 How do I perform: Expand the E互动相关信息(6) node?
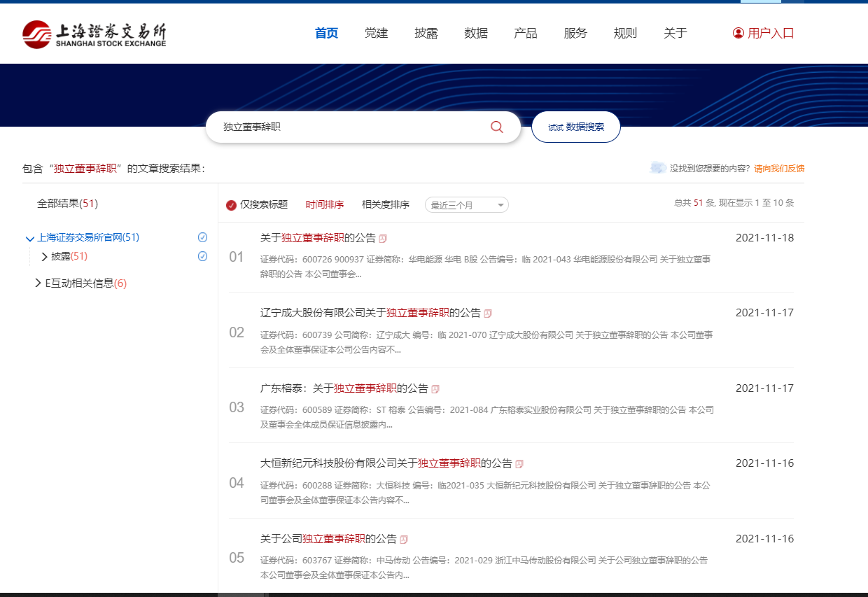(x=38, y=283)
